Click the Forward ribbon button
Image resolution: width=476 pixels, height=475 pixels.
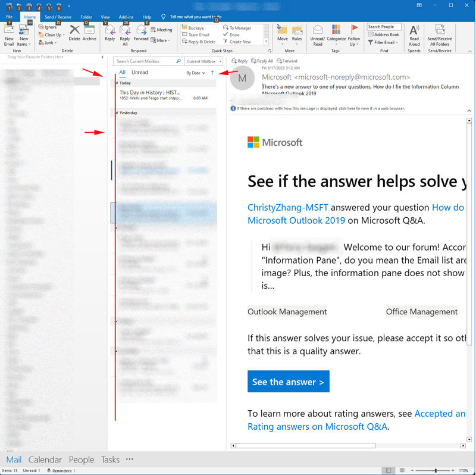pyautogui.click(x=141, y=33)
